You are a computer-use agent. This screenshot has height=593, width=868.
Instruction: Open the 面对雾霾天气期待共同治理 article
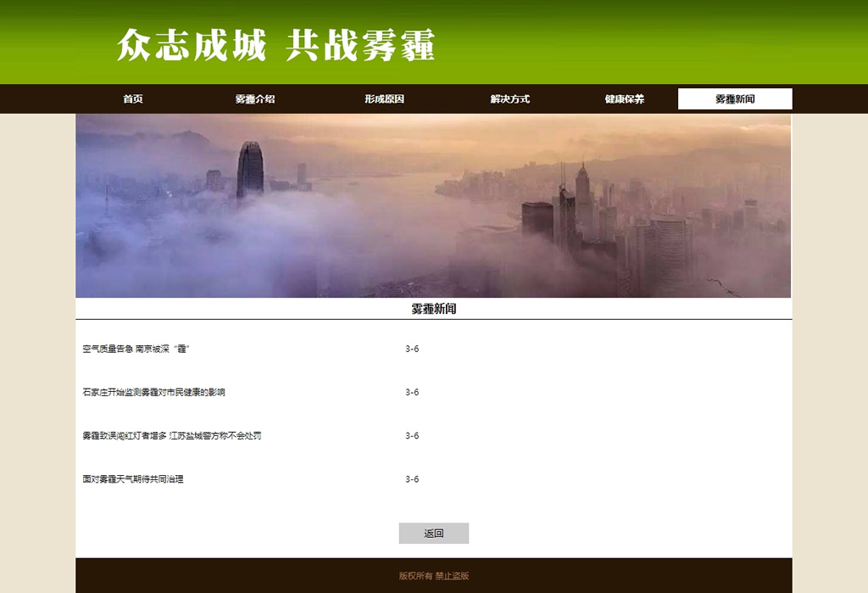[x=133, y=479]
